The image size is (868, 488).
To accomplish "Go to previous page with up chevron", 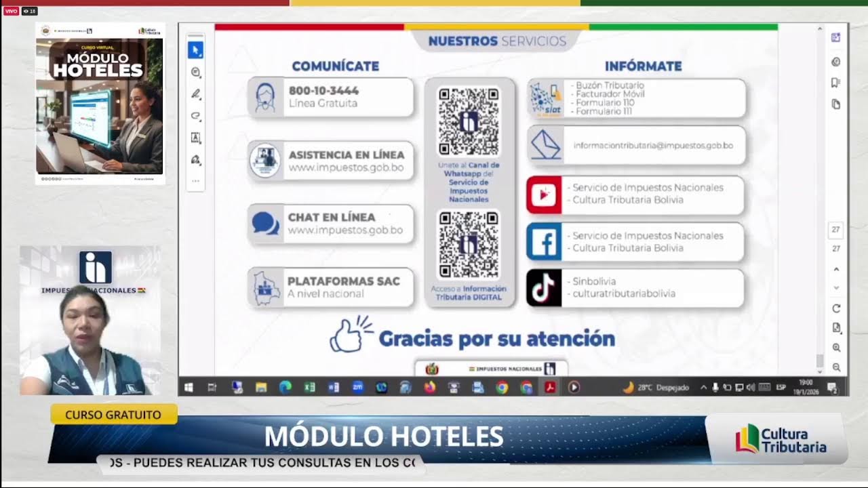I will pos(836,270).
